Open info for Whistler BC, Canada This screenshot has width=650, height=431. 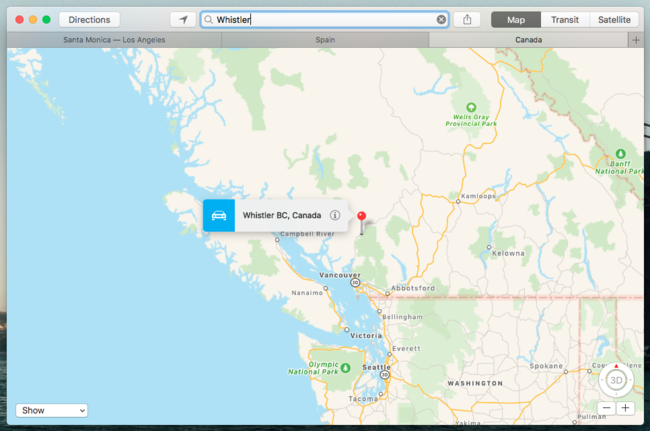(x=335, y=215)
